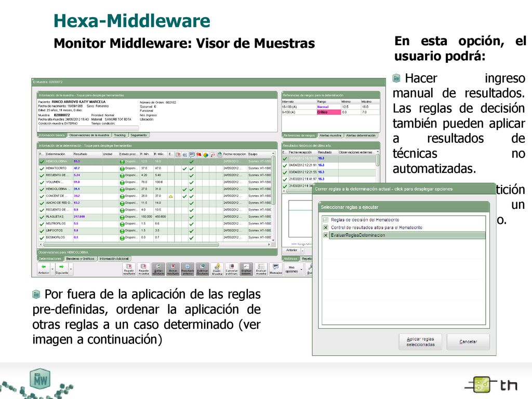This screenshot has width=532, height=399.
Task: Toggle the checkmark of the 04/04/2012 historic result
Action: point(285,166)
